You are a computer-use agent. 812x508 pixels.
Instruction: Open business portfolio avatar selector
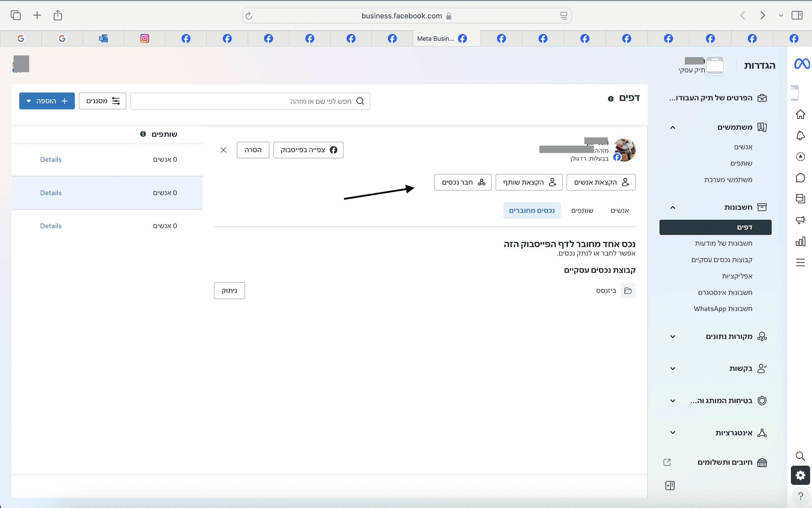coord(715,65)
